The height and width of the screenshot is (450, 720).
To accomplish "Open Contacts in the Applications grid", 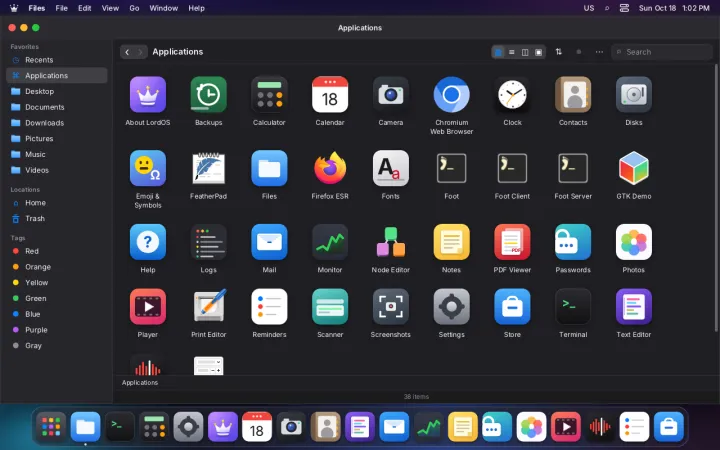I will point(573,95).
